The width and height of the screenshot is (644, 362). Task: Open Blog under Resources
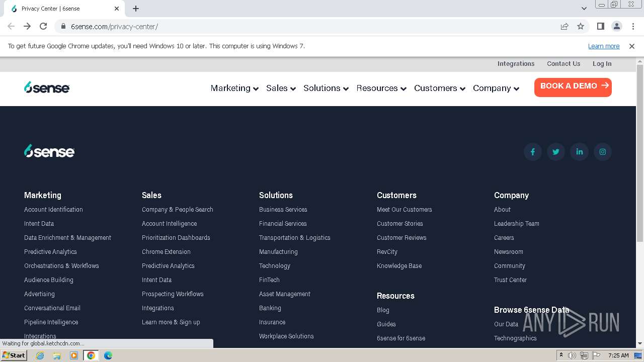[x=383, y=310]
